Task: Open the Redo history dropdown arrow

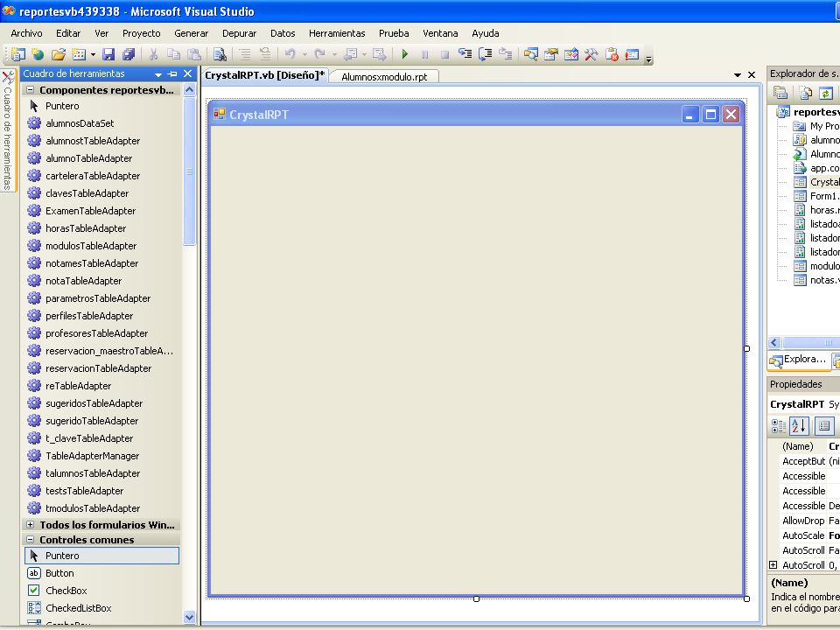Action: tap(334, 54)
